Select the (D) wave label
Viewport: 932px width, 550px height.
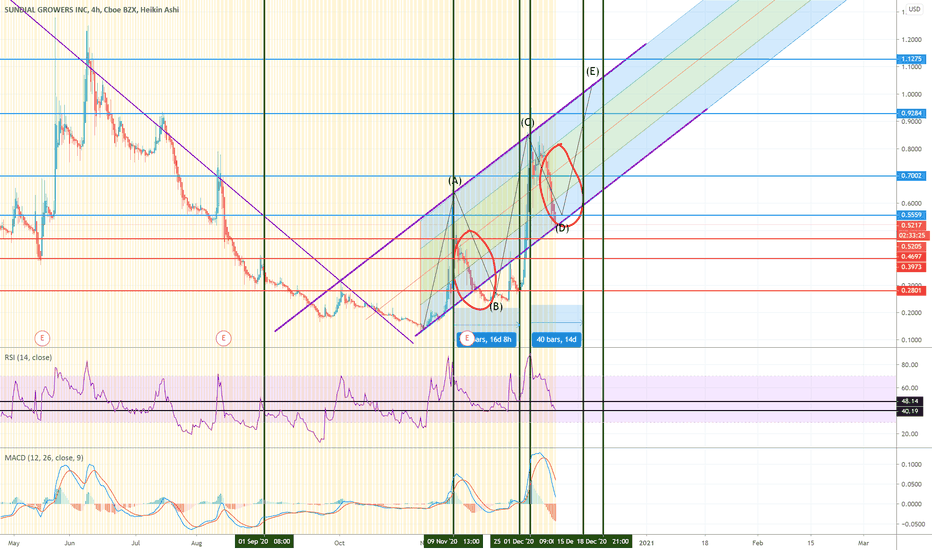pyautogui.click(x=562, y=228)
